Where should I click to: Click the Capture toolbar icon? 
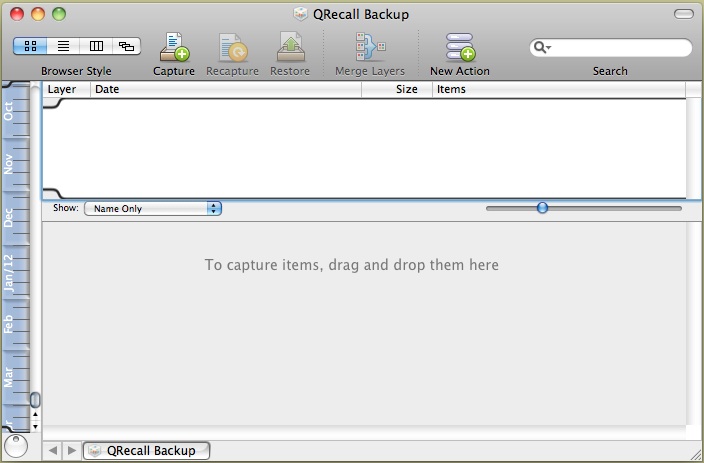tap(174, 47)
